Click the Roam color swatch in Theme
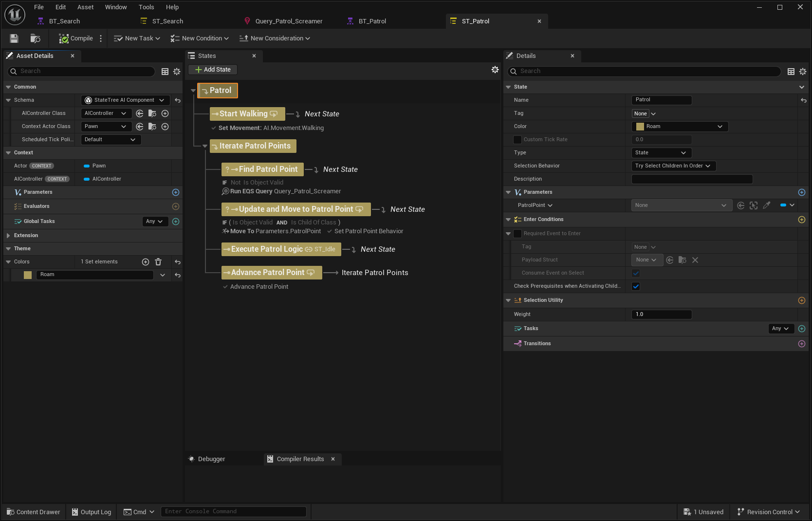The width and height of the screenshot is (812, 521). pos(28,275)
